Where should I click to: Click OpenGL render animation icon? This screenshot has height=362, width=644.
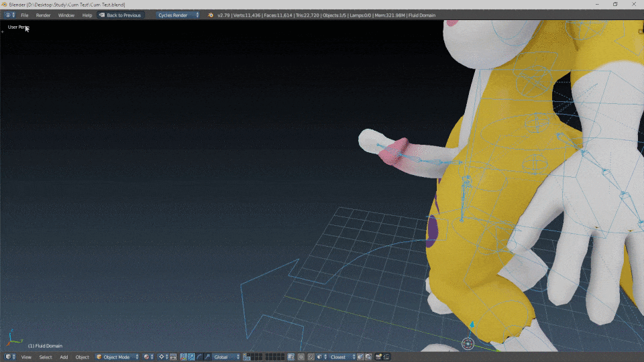pyautogui.click(x=386, y=357)
